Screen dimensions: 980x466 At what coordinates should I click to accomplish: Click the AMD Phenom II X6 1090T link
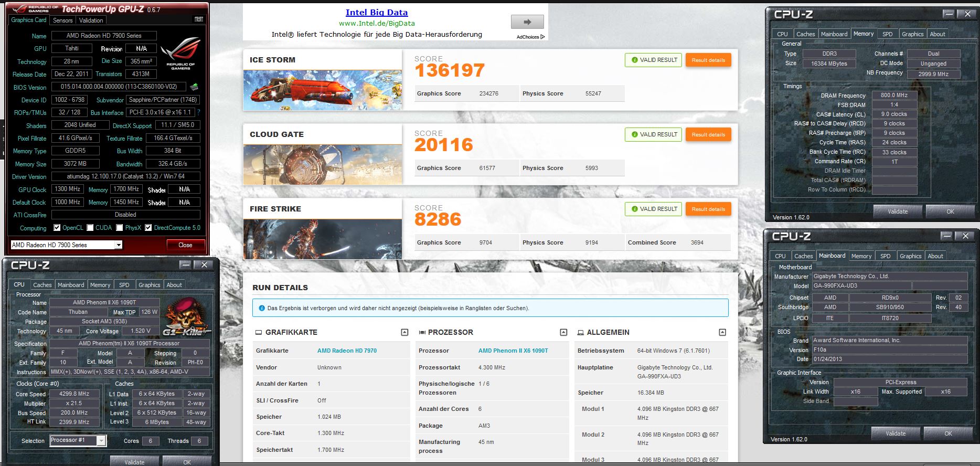point(513,351)
